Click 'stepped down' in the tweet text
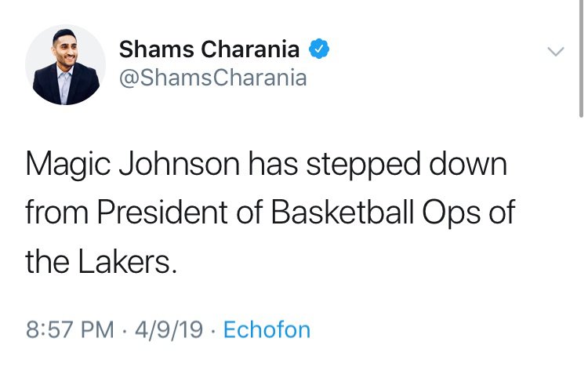 (x=406, y=165)
